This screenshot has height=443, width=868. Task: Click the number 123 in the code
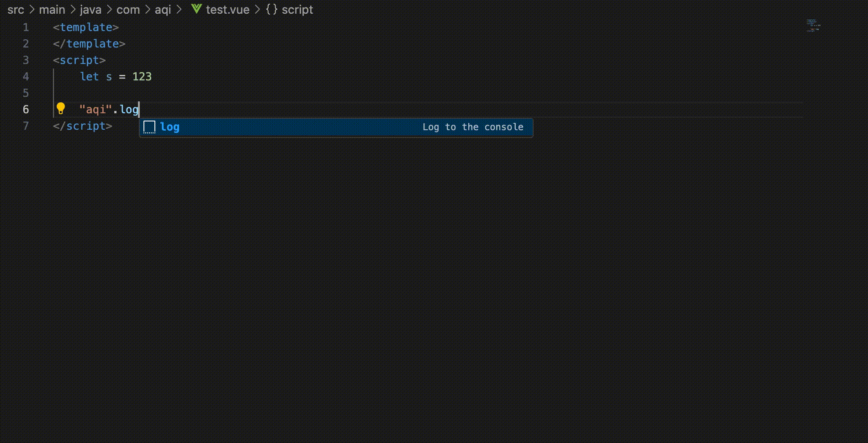pyautogui.click(x=142, y=77)
